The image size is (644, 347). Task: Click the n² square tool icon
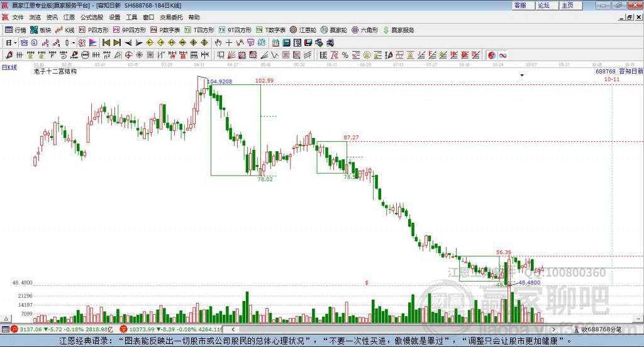coord(107,55)
